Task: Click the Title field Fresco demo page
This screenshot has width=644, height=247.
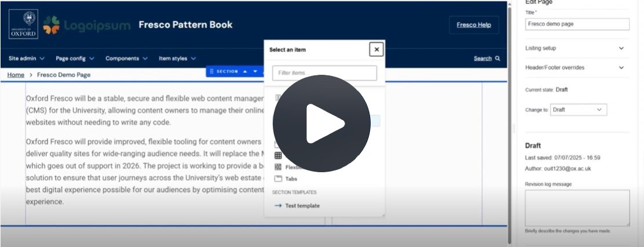Action: click(577, 24)
